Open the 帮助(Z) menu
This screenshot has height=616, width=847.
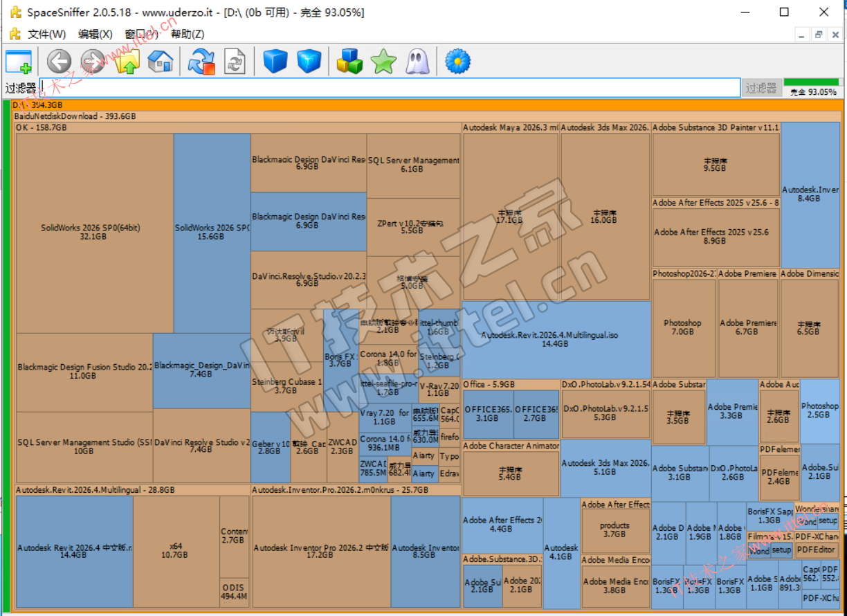point(188,34)
